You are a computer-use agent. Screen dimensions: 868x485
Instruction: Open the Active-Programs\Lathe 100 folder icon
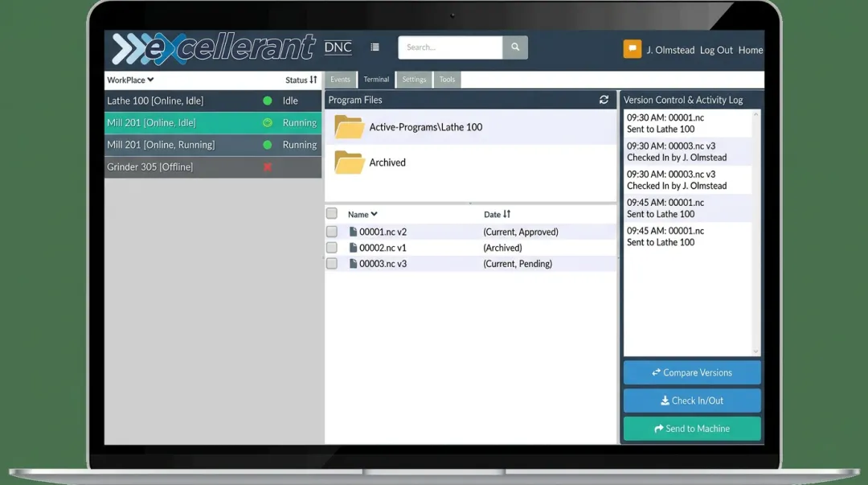click(350, 127)
